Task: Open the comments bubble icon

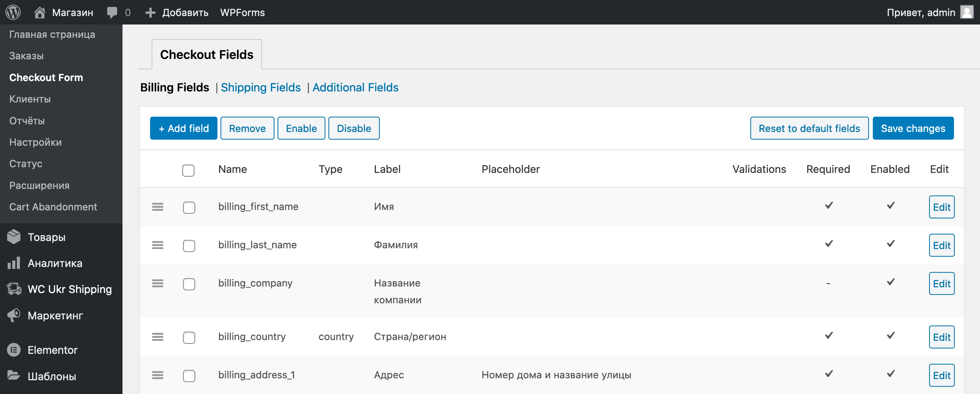Action: coord(112,13)
